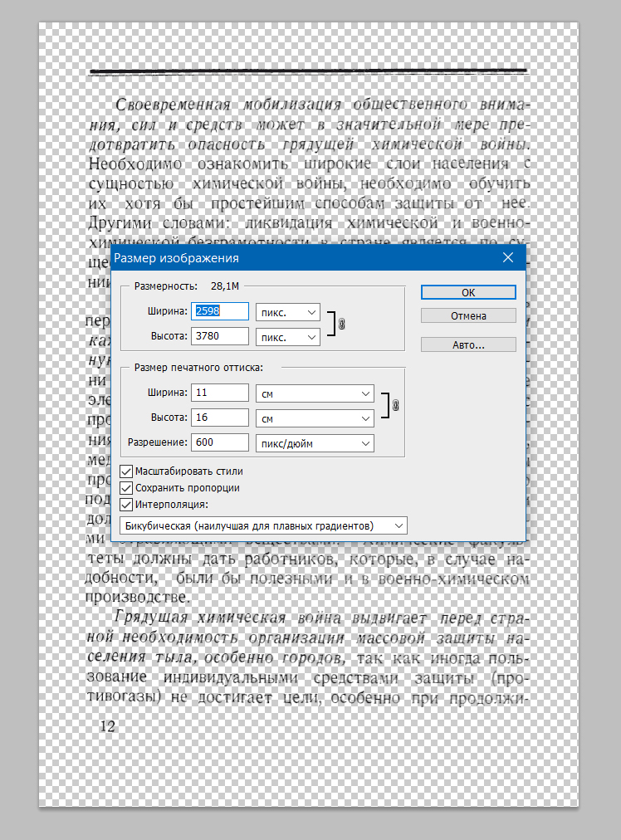The height and width of the screenshot is (840, 621).
Task: Focus the pixel Высота field showing 3780
Action: tap(220, 336)
